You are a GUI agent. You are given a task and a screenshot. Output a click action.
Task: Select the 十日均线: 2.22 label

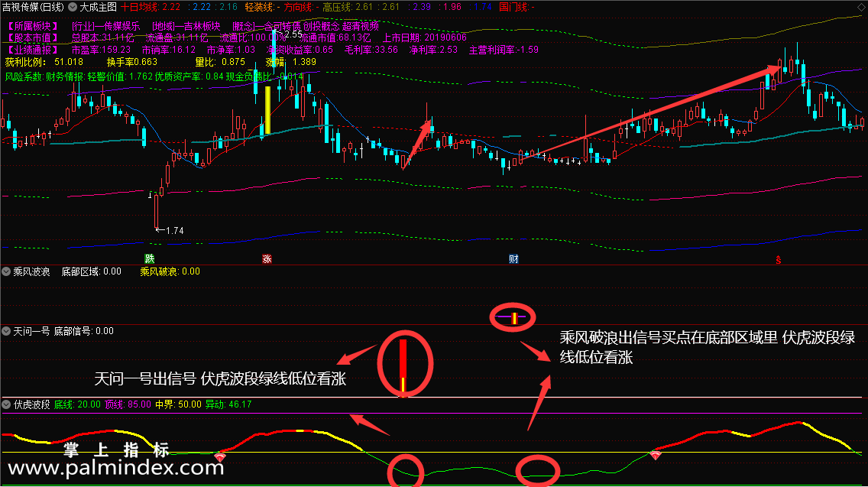tap(151, 7)
